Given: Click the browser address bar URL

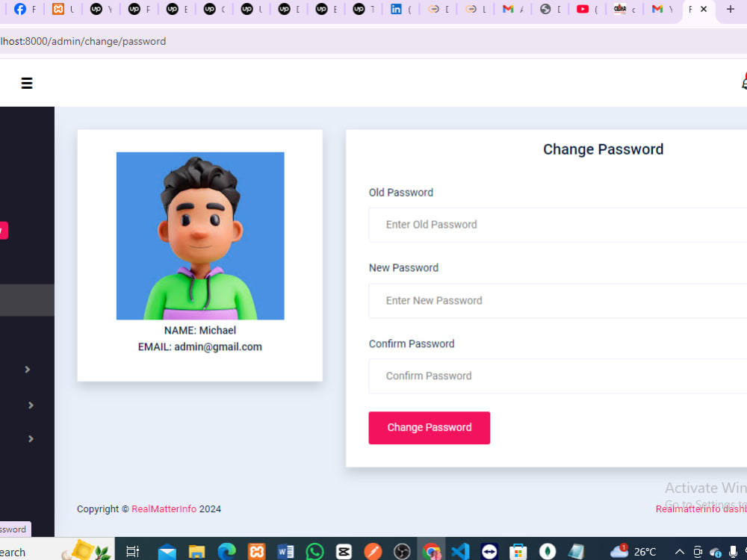Looking at the screenshot, I should 84,41.
